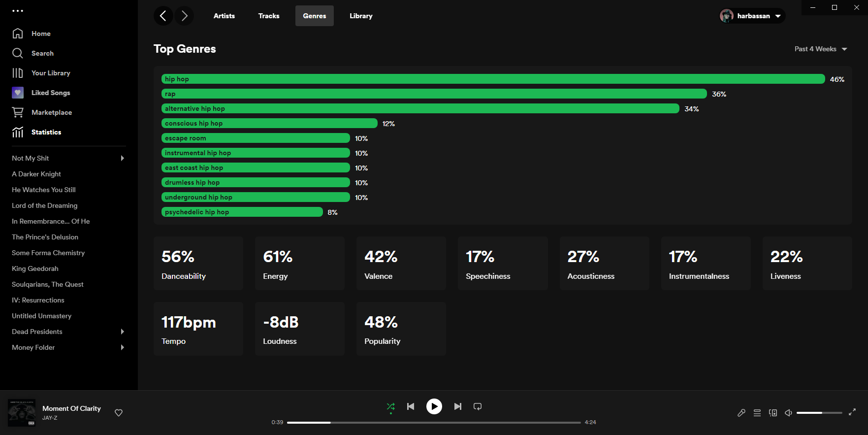Open the play queue list icon
Viewport: 868px width, 435px height.
(x=757, y=413)
